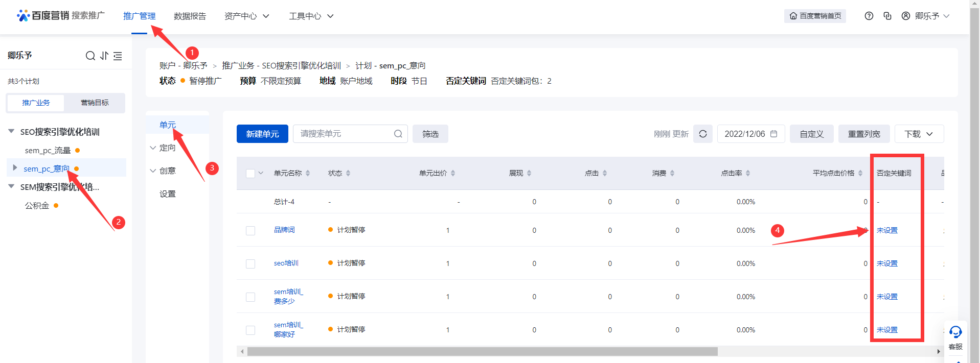Viewport: 980px width, 363px height.
Task: Sort by 单元名称 column arrows
Action: (308, 173)
